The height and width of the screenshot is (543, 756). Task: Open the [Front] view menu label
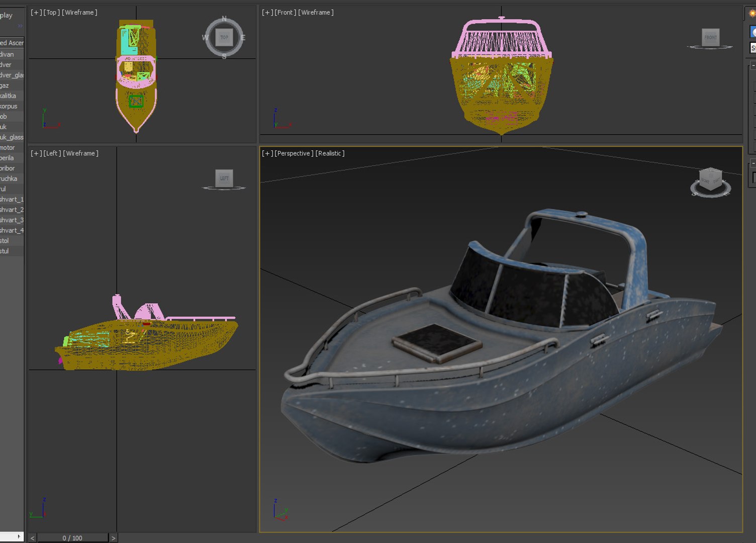(x=286, y=12)
